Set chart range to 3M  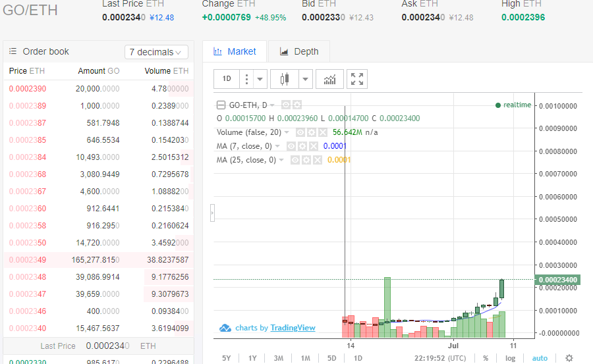click(279, 358)
